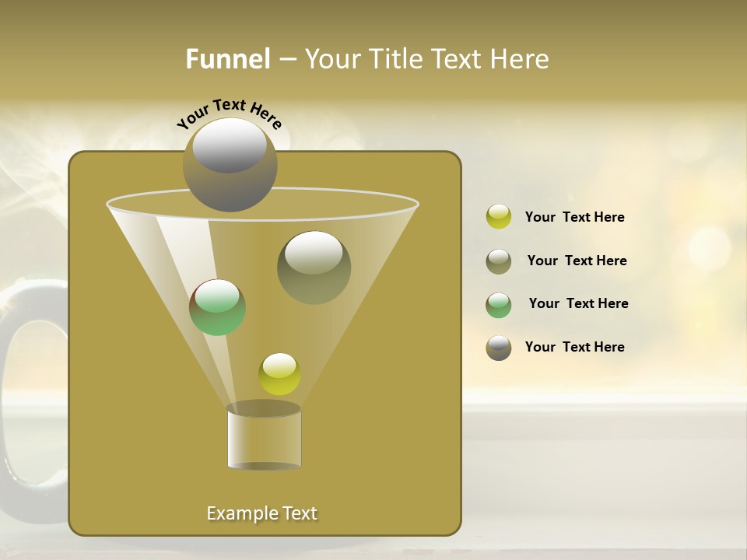This screenshot has height=560, width=747.
Task: Select the yellow bullet sphere beside first list item
Action: [x=498, y=218]
